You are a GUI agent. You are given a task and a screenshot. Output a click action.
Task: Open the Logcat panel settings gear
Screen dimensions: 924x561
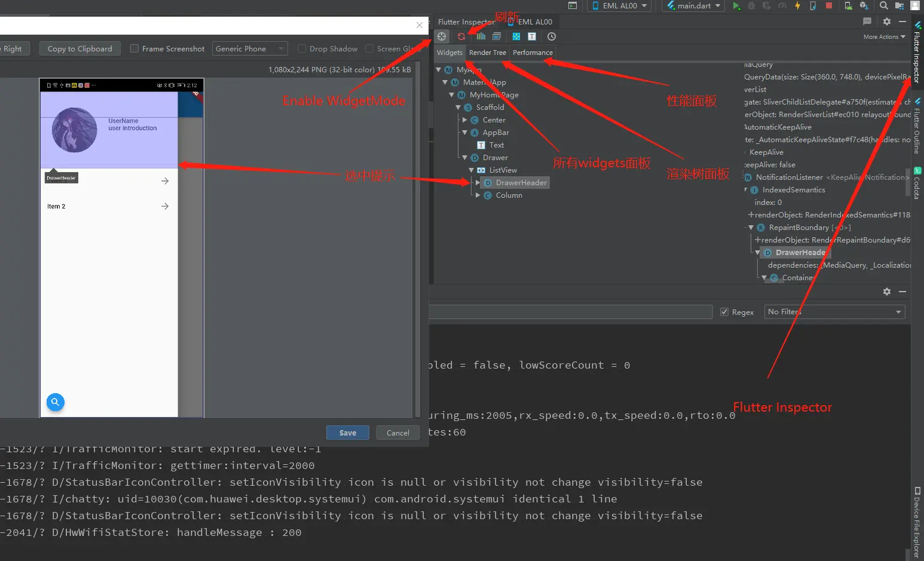[x=887, y=292]
